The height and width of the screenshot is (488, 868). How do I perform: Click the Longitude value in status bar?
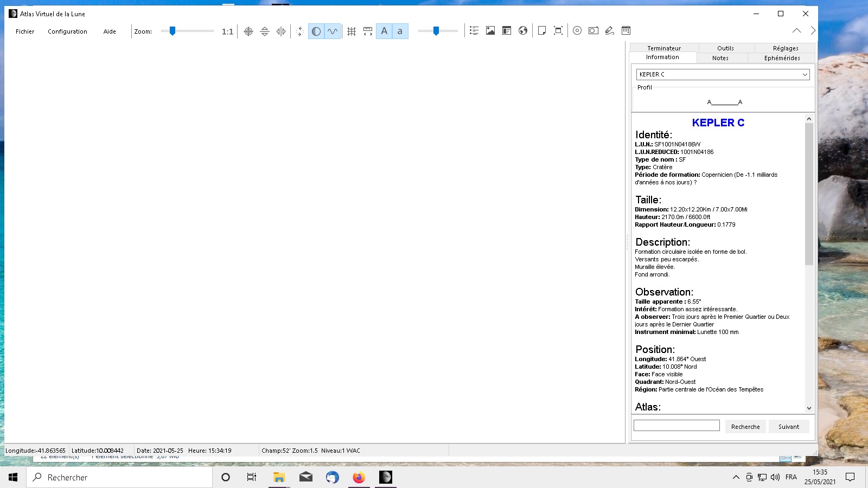coord(36,451)
